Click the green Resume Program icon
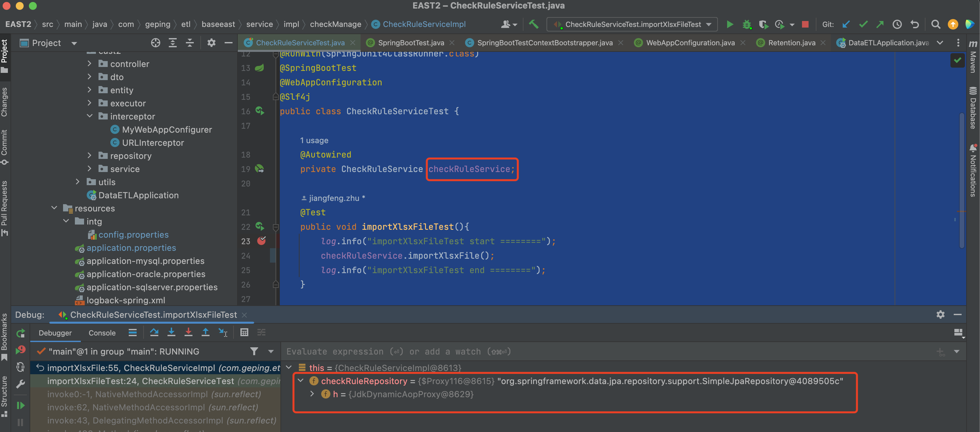This screenshot has height=432, width=980. [21, 405]
